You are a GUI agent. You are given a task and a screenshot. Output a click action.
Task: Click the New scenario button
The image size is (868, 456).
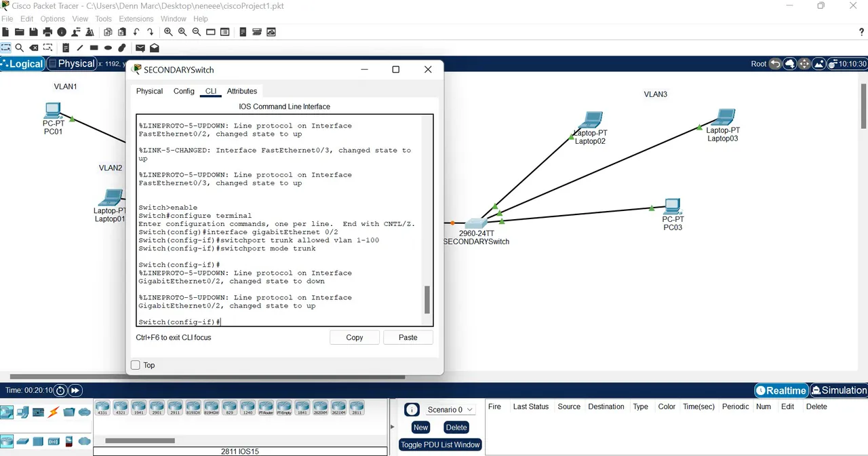point(420,427)
